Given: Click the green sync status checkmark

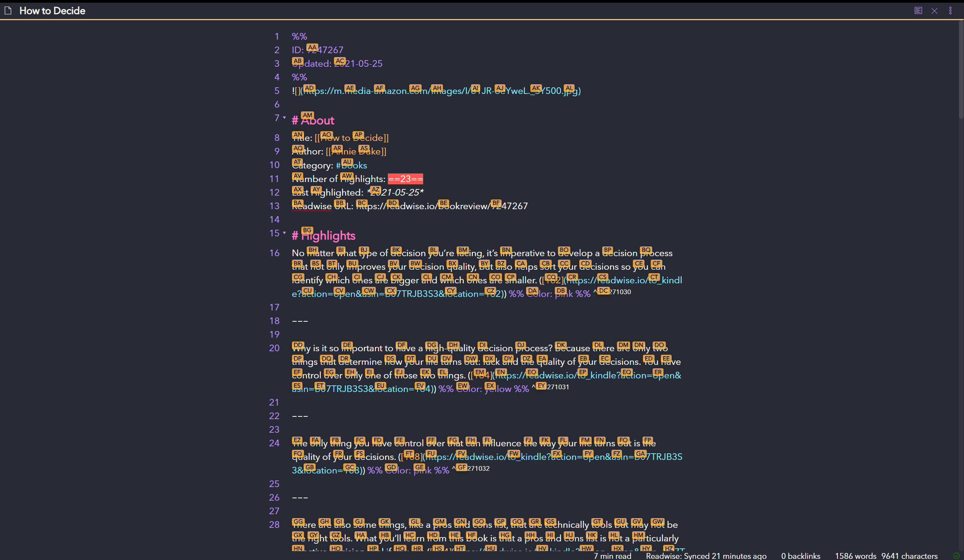Looking at the screenshot, I should 956,556.
